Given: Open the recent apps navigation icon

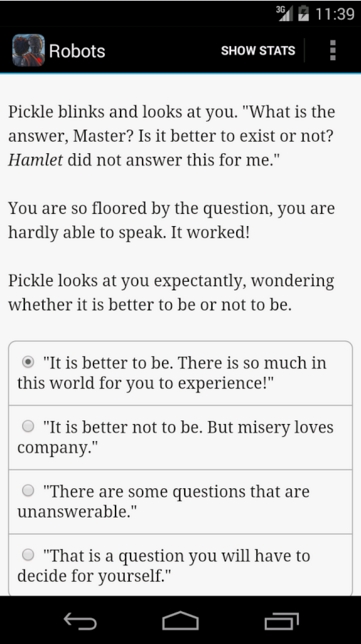Looking at the screenshot, I should pos(281,621).
